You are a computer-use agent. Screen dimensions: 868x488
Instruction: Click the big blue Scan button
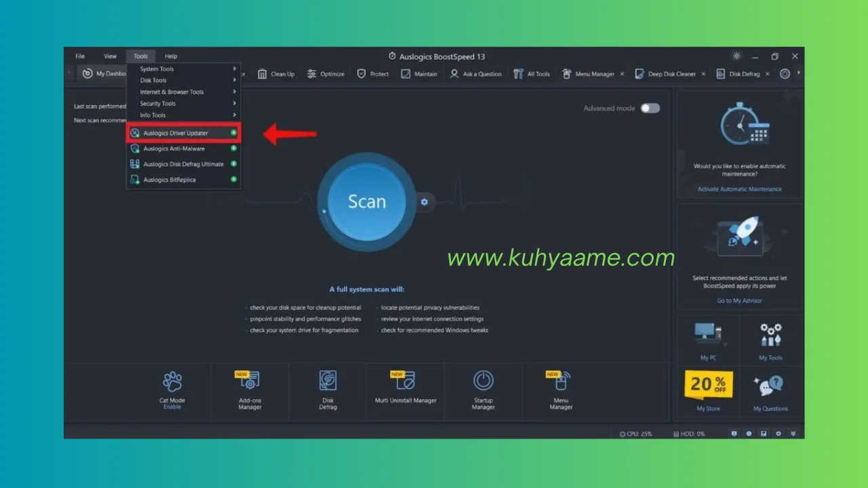click(367, 202)
